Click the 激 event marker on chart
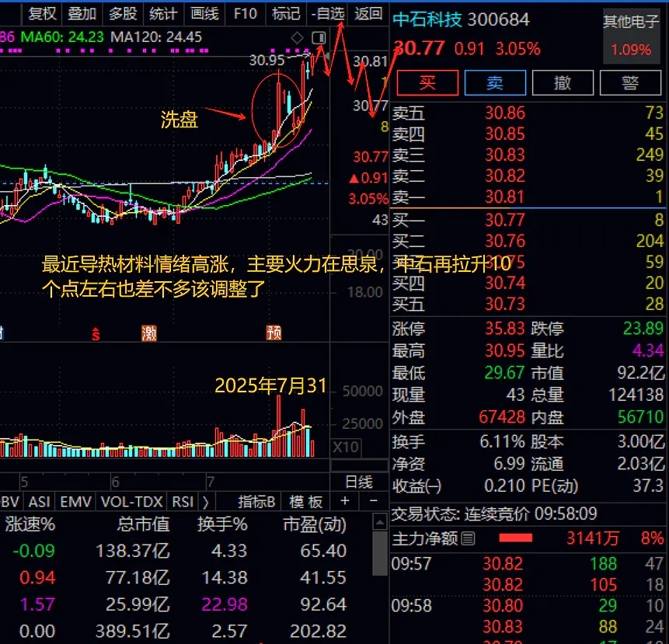669x644 pixels. (149, 333)
